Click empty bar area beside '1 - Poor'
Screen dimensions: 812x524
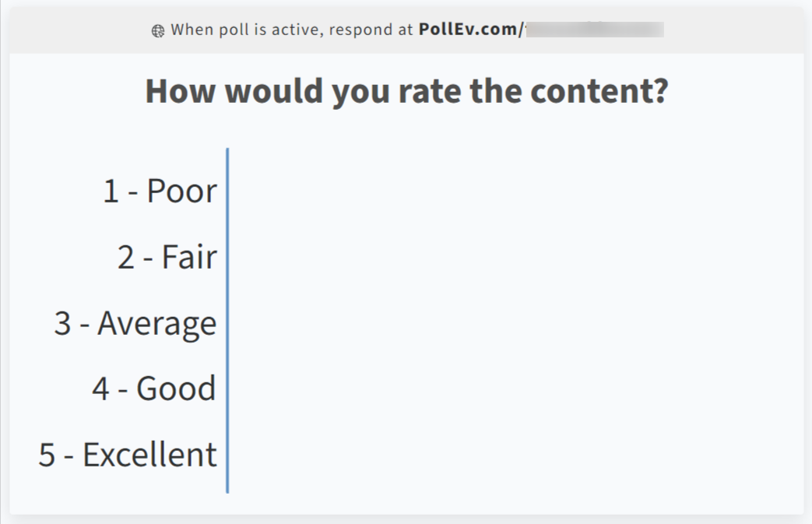[x=506, y=191]
